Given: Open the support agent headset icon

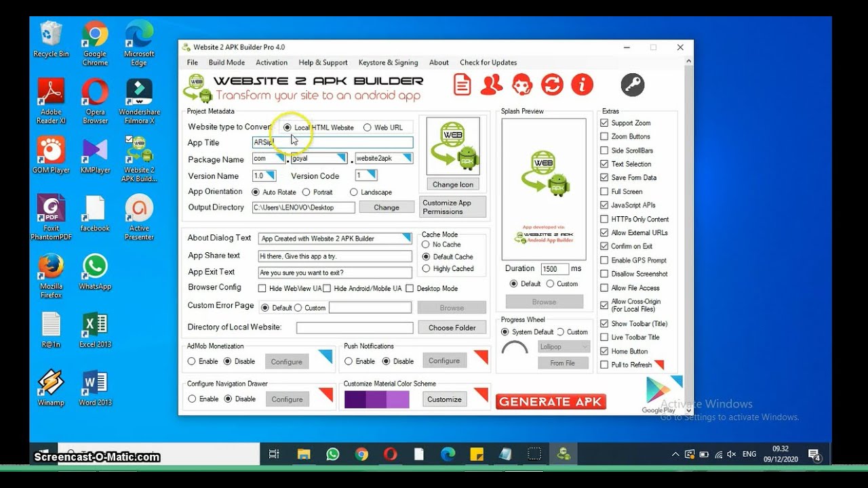Looking at the screenshot, I should pos(521,84).
